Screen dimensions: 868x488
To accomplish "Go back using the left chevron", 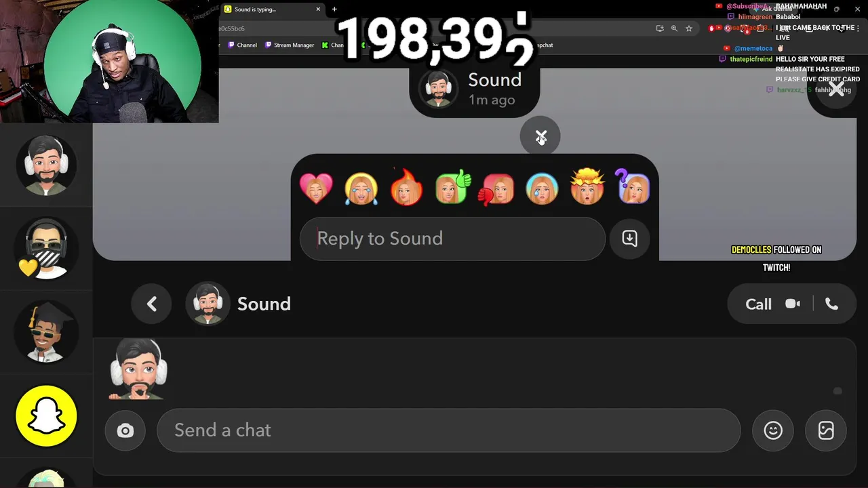I will 152,304.
